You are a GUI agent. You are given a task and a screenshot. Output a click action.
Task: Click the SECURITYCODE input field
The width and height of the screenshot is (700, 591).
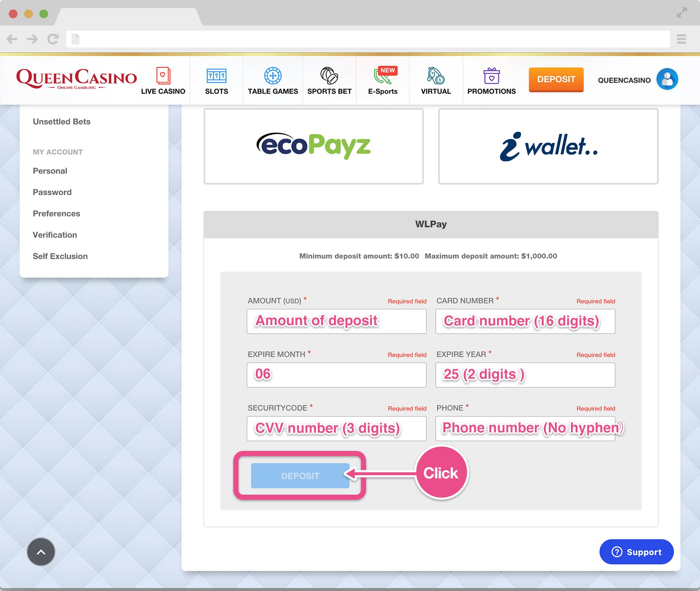(337, 429)
